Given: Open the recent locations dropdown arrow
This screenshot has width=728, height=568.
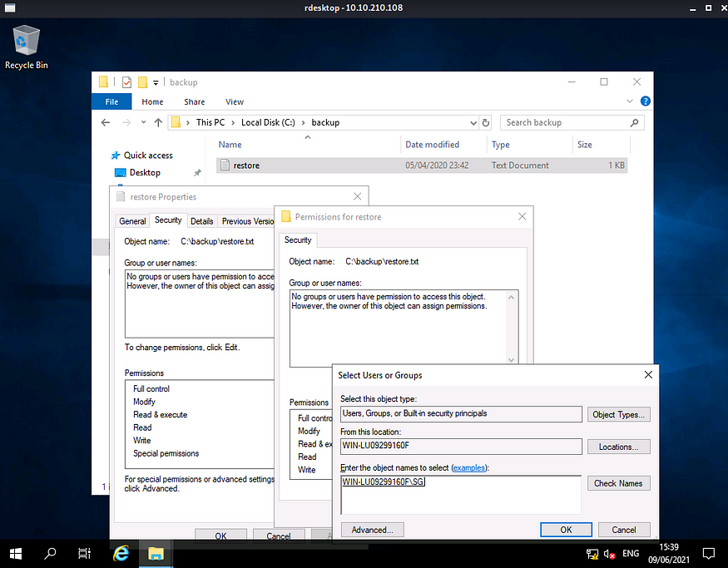Looking at the screenshot, I should pyautogui.click(x=143, y=122).
